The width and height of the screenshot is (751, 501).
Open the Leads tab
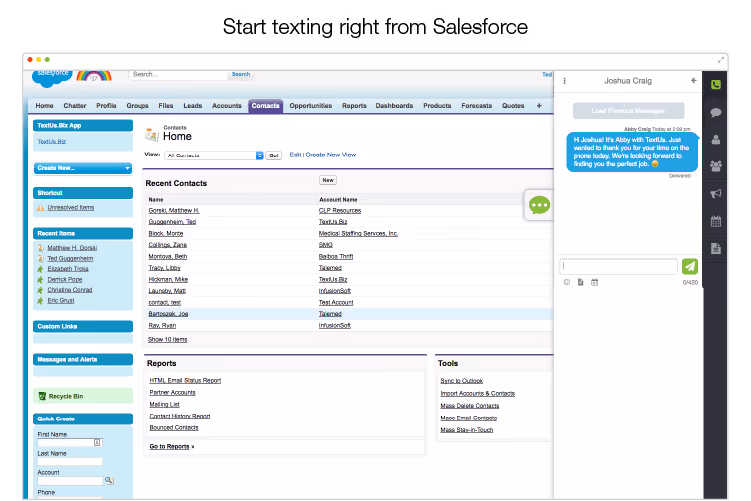pyautogui.click(x=193, y=105)
